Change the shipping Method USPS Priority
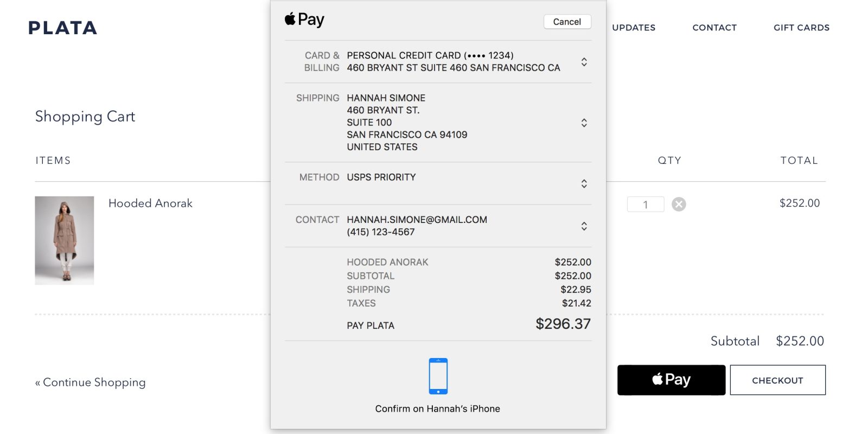 pos(584,183)
